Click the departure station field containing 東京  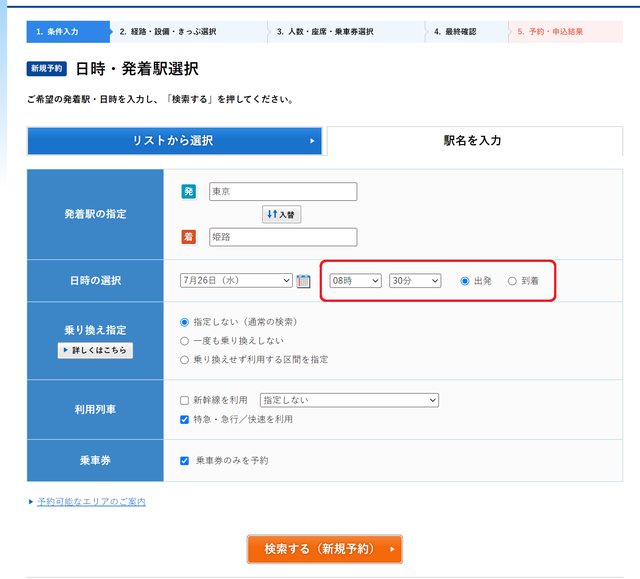(283, 192)
